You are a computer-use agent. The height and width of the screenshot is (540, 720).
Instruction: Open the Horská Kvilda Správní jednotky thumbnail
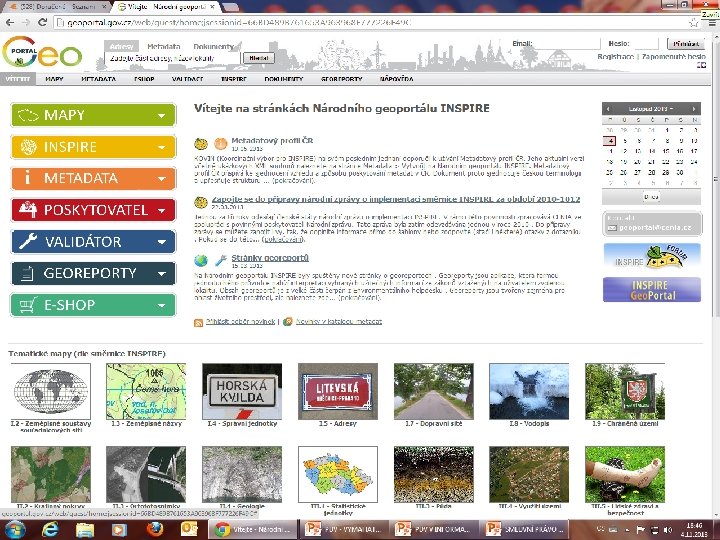click(242, 391)
